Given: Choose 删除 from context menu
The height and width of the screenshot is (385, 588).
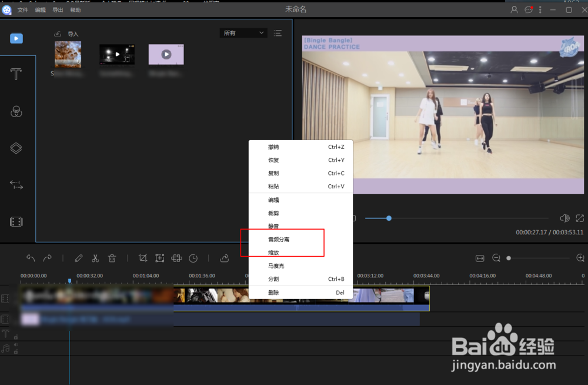Looking at the screenshot, I should pyautogui.click(x=300, y=293).
